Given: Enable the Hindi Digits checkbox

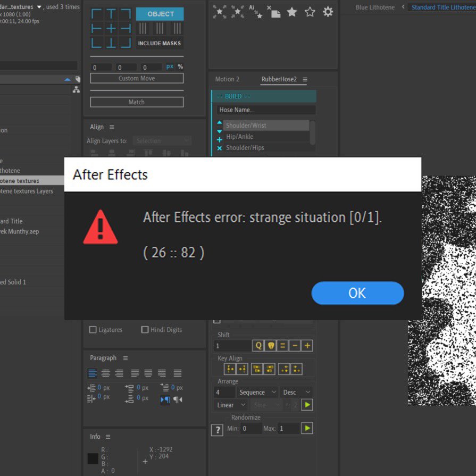Looking at the screenshot, I should pos(145,330).
